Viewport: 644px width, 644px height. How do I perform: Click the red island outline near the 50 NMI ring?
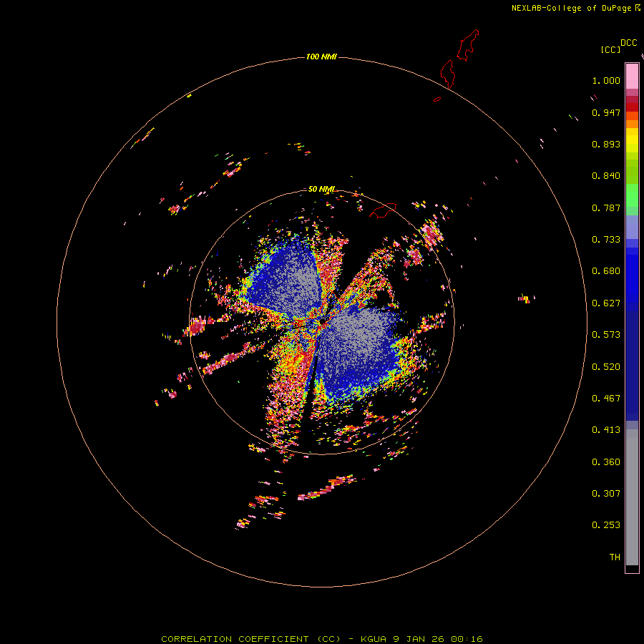[383, 210]
